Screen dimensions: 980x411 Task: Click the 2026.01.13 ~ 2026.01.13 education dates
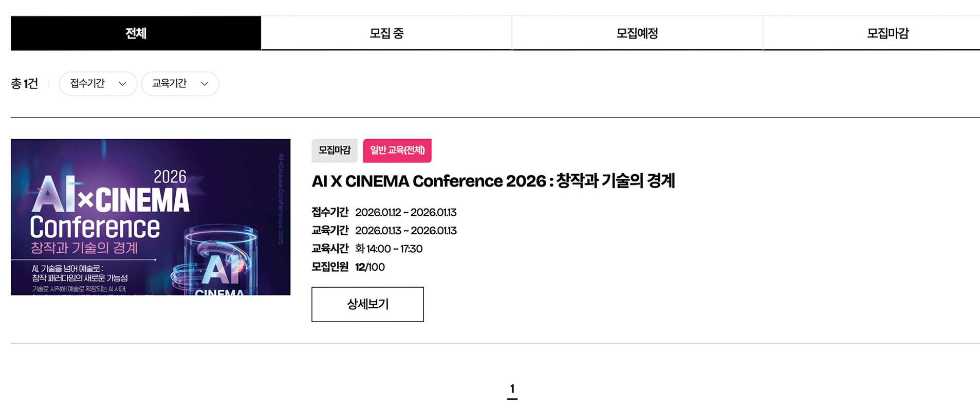point(406,231)
